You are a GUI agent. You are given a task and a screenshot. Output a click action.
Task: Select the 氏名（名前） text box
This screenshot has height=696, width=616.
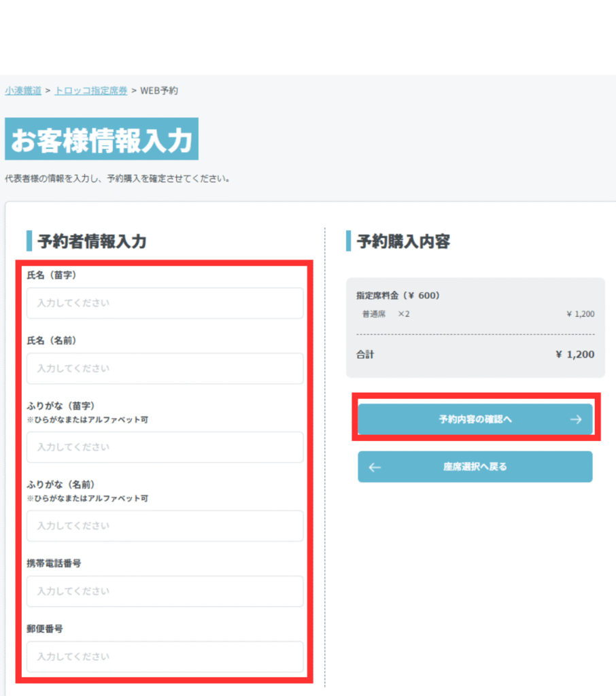point(165,368)
